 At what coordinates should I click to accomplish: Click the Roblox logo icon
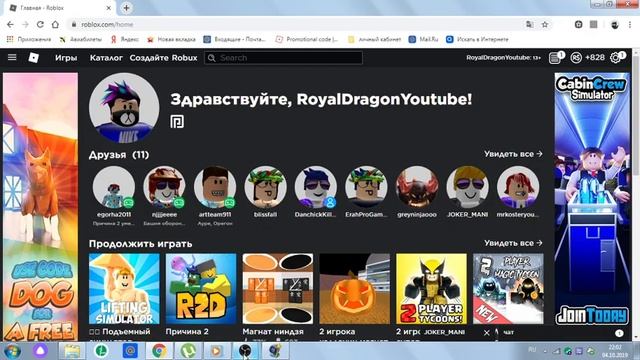(x=33, y=58)
